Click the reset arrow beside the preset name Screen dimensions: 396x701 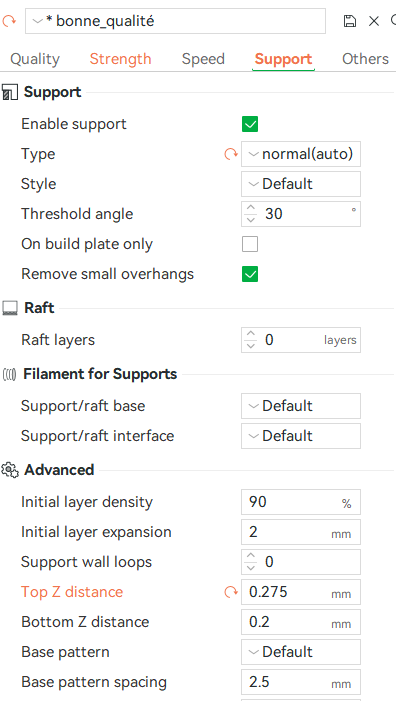pos(9,21)
